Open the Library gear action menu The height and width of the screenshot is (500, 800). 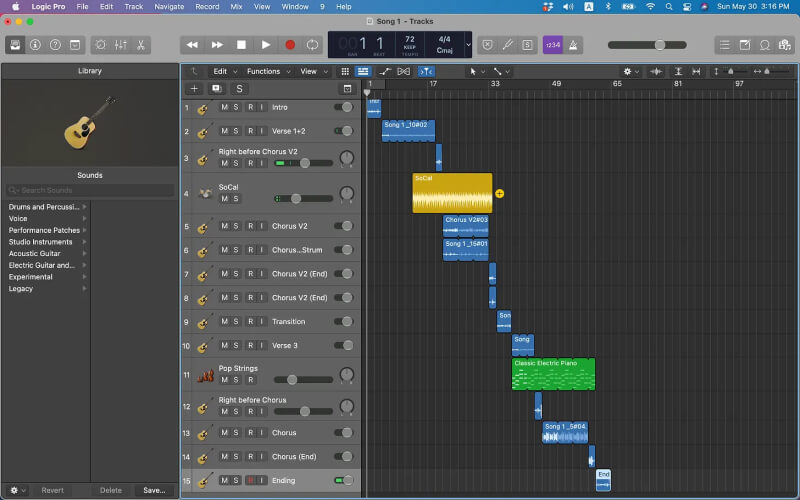(x=17, y=490)
